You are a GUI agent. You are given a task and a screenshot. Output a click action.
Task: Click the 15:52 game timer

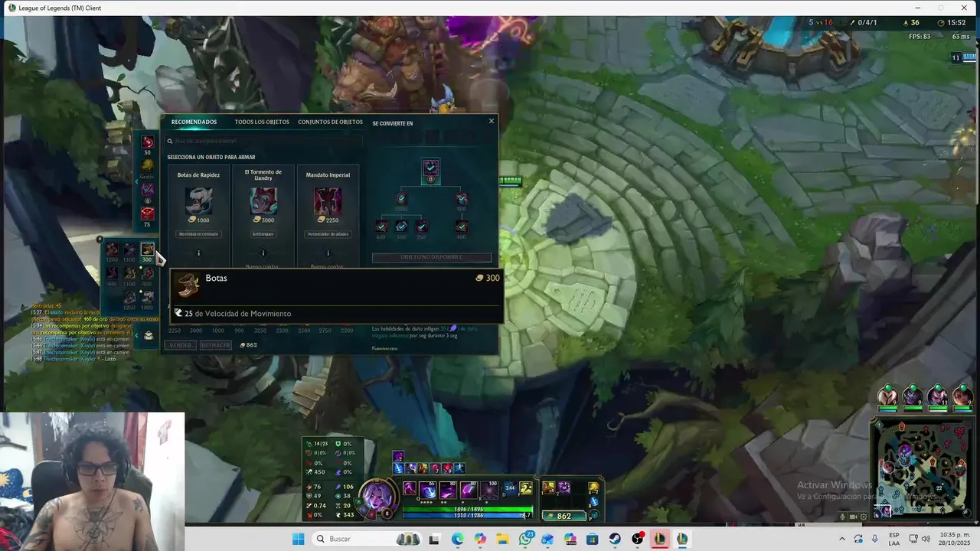[x=957, y=23]
